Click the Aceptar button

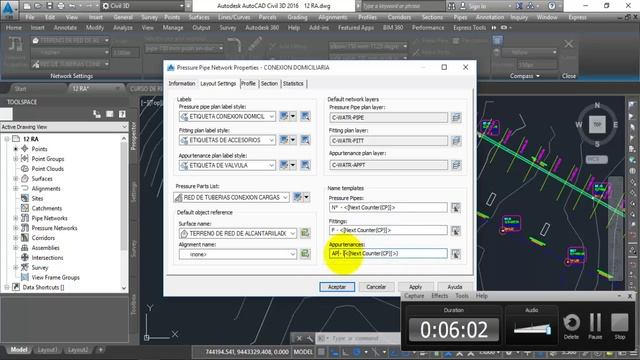click(337, 287)
